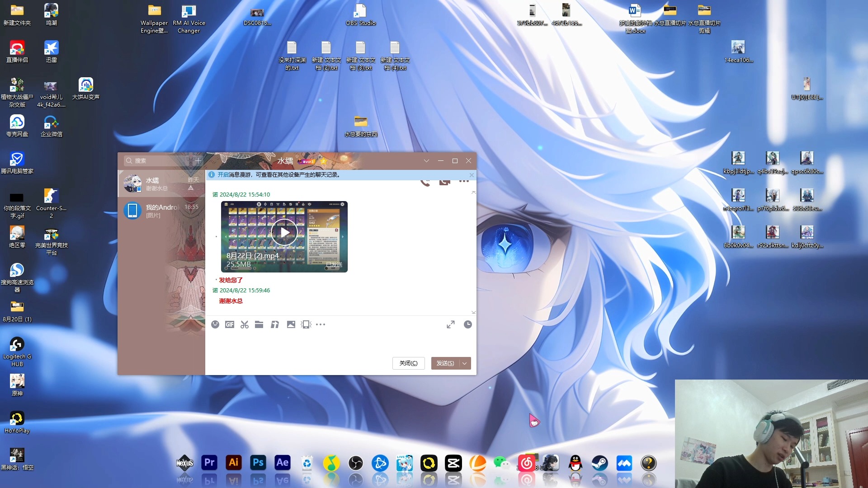This screenshot has width=868, height=488.
Task: Select the 黑神话：悟空 desktop icon
Action: tap(17, 460)
